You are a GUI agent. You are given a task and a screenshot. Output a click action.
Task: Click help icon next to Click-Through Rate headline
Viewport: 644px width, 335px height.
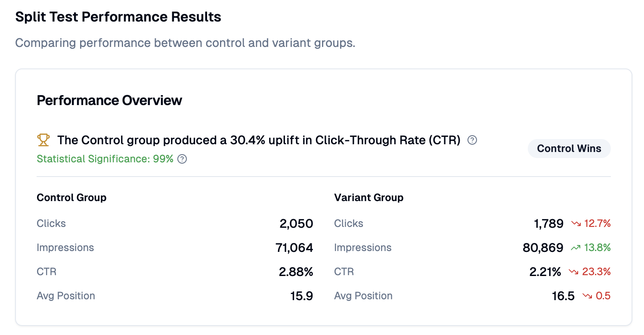472,140
